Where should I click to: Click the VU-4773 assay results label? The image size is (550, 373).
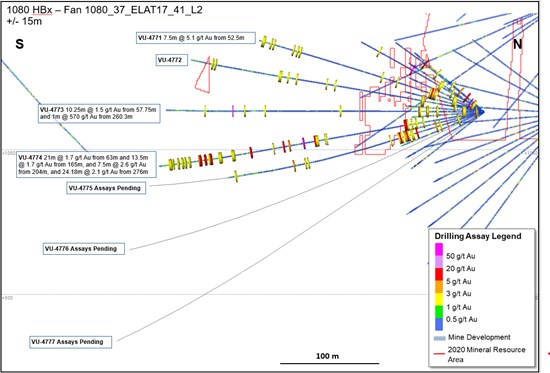click(99, 113)
